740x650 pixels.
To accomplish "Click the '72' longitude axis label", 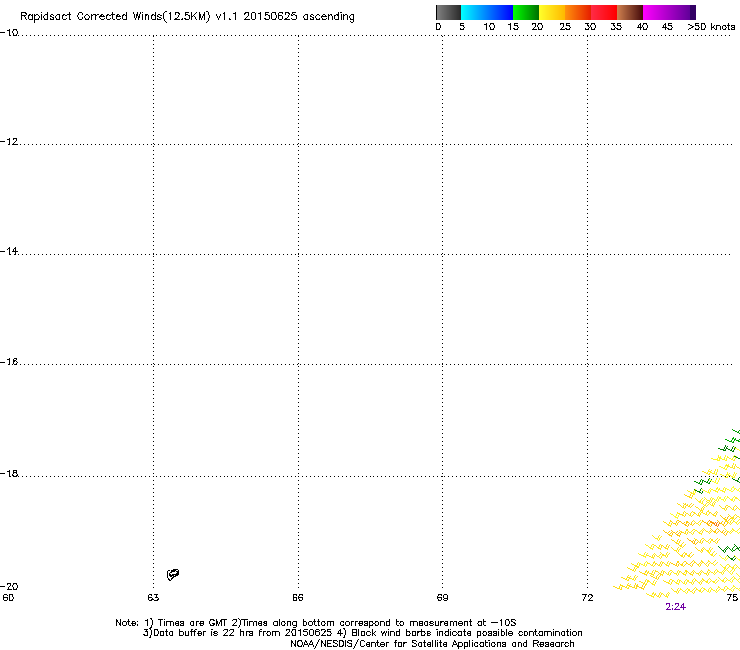I will (587, 598).
